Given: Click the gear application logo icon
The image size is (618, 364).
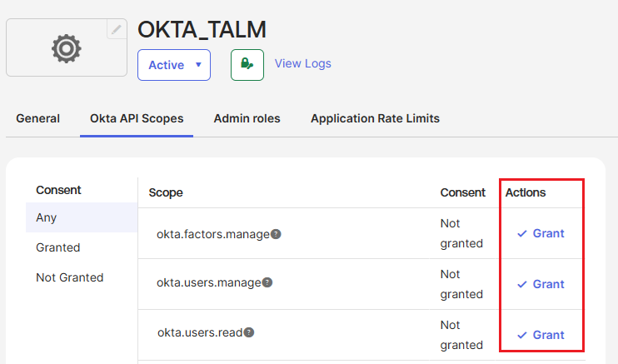Looking at the screenshot, I should [x=67, y=49].
